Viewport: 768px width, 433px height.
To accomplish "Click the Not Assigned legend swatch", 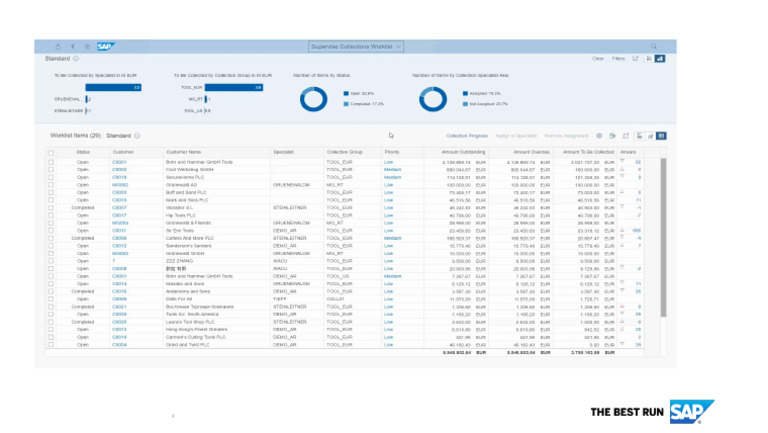I will [465, 104].
